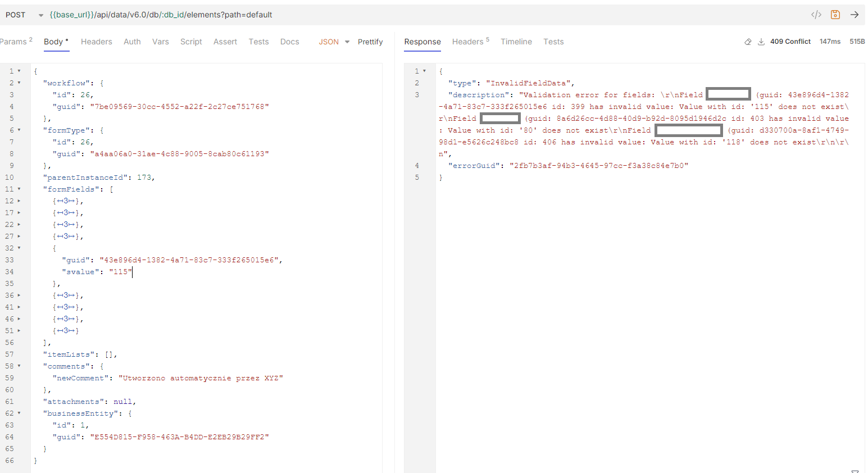Open the response Tests tab

tap(553, 42)
